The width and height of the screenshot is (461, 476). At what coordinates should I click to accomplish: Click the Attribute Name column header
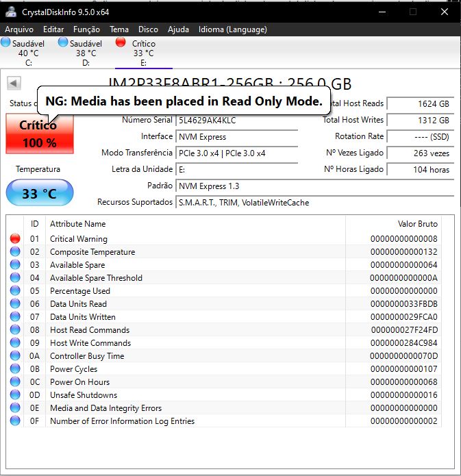click(195, 224)
